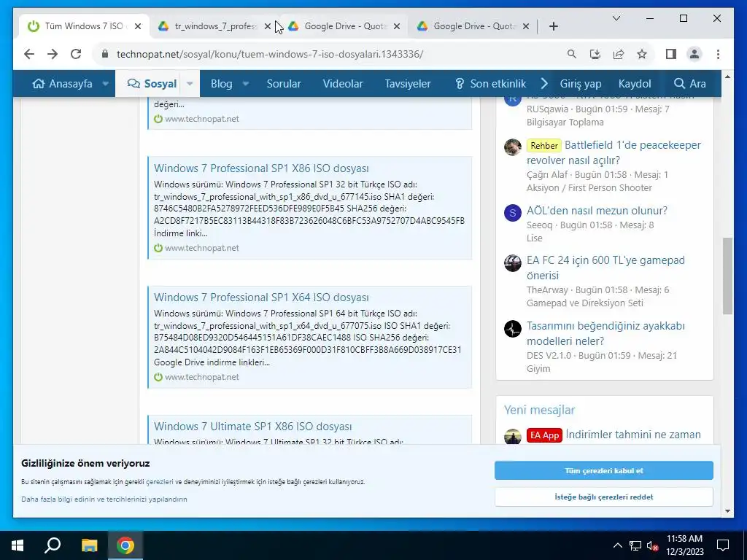The width and height of the screenshot is (747, 560).
Task: Open the Gamepad ve Direksiyon Seti category
Action: click(x=584, y=303)
